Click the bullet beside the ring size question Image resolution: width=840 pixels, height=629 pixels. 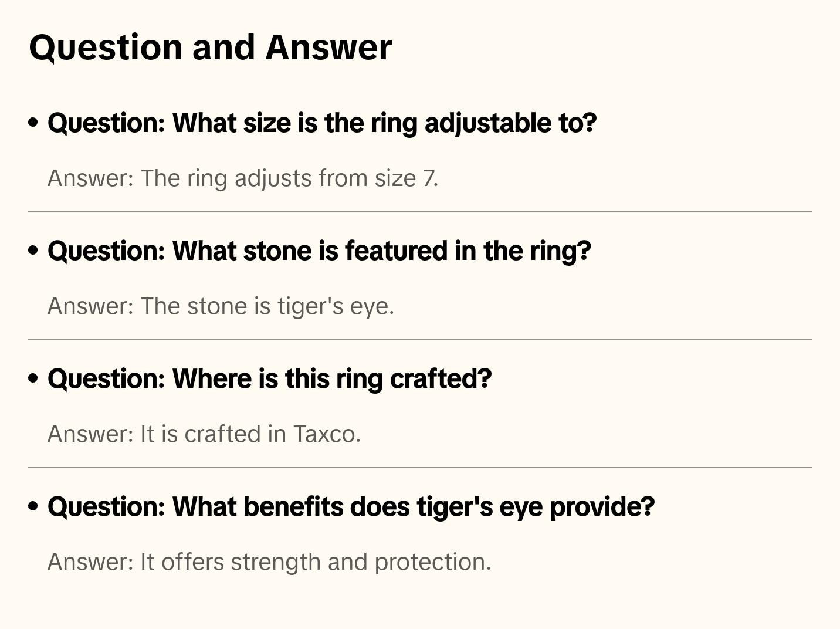pos(33,123)
